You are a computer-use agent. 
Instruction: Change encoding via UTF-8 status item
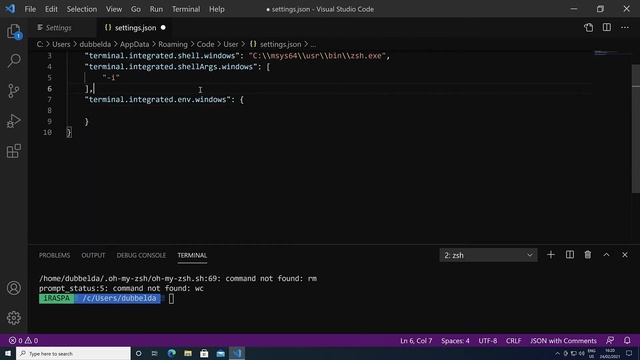[x=487, y=340]
